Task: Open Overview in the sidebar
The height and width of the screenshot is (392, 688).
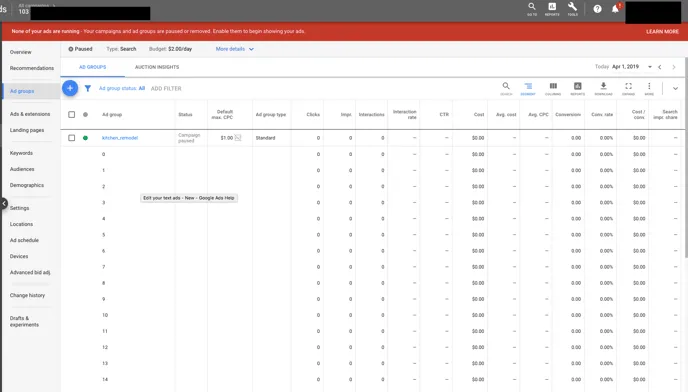Action: tap(21, 52)
